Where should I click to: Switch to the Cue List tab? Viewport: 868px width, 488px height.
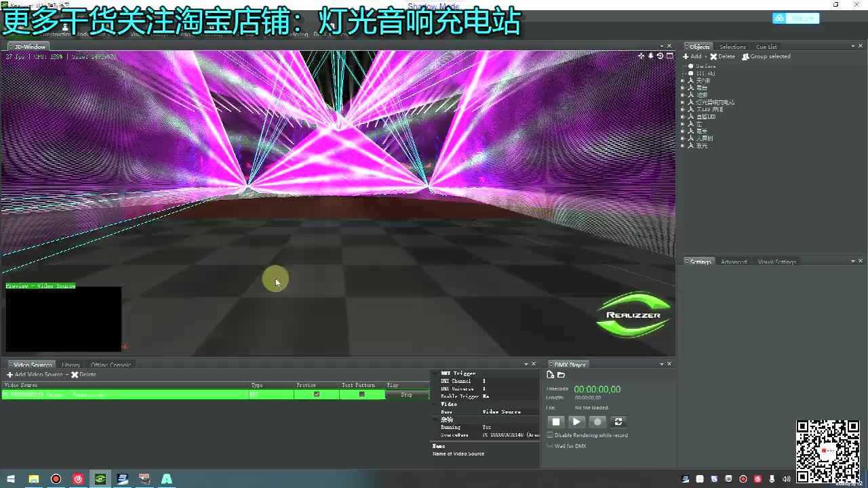tap(766, 47)
